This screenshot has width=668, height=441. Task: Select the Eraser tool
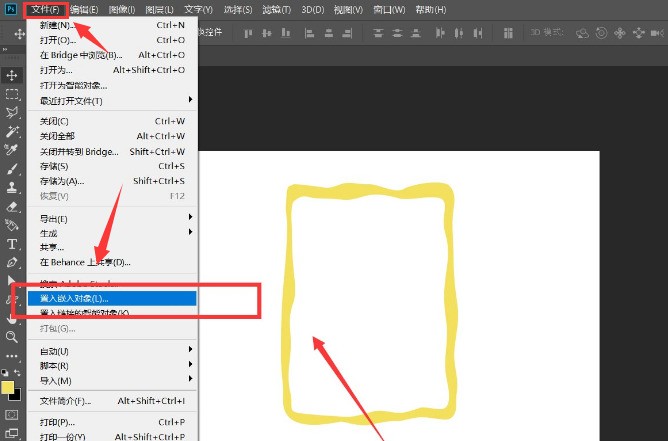click(12, 207)
